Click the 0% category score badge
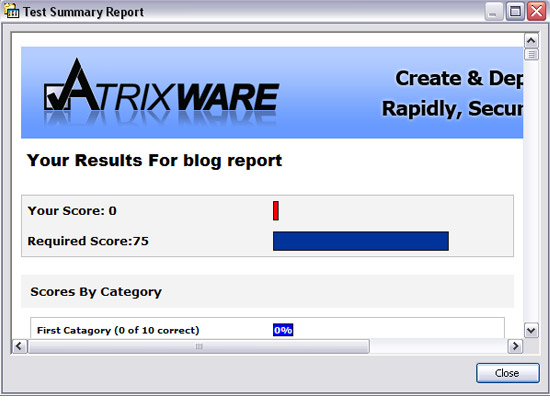 pyautogui.click(x=283, y=330)
